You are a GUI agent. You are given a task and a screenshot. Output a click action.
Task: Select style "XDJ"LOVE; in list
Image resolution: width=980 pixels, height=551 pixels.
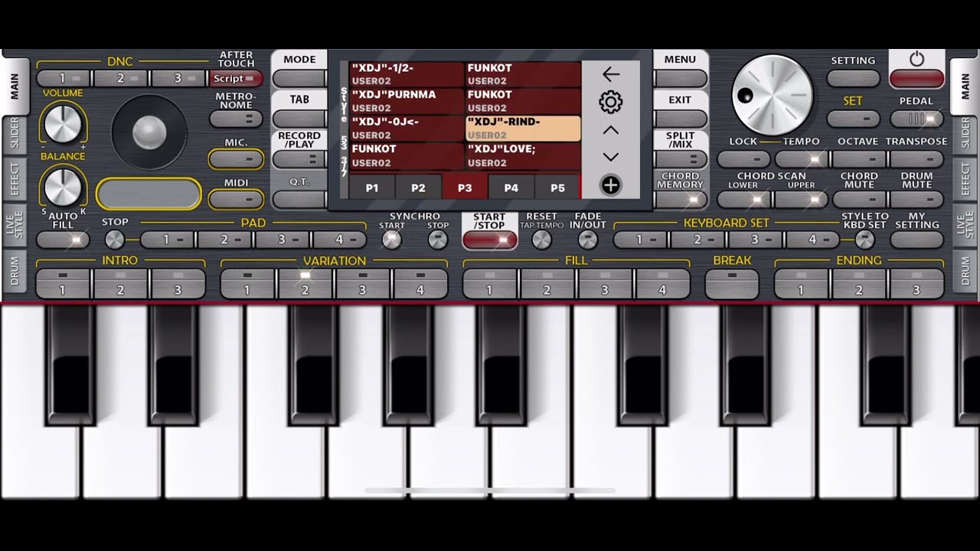click(x=523, y=156)
